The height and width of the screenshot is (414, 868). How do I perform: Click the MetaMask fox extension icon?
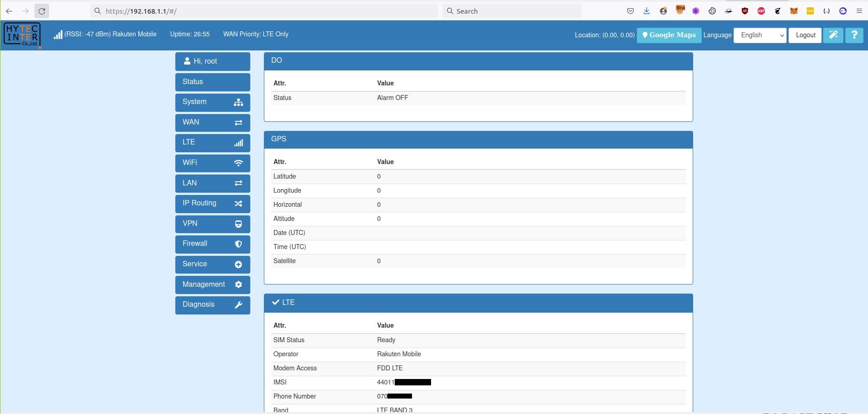(x=794, y=11)
